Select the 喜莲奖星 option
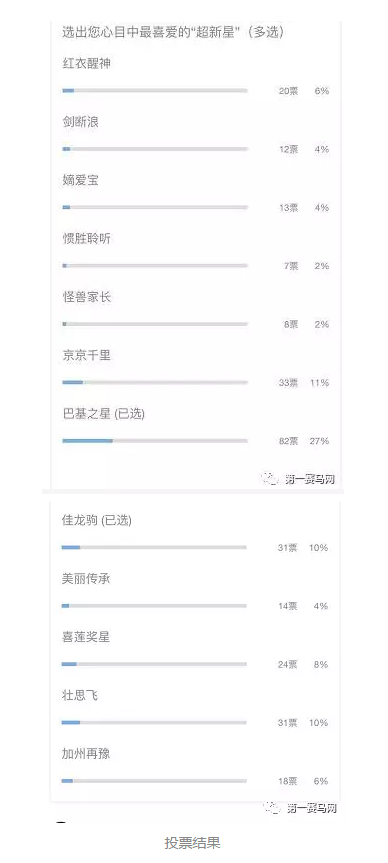The image size is (388, 863). [x=195, y=651]
